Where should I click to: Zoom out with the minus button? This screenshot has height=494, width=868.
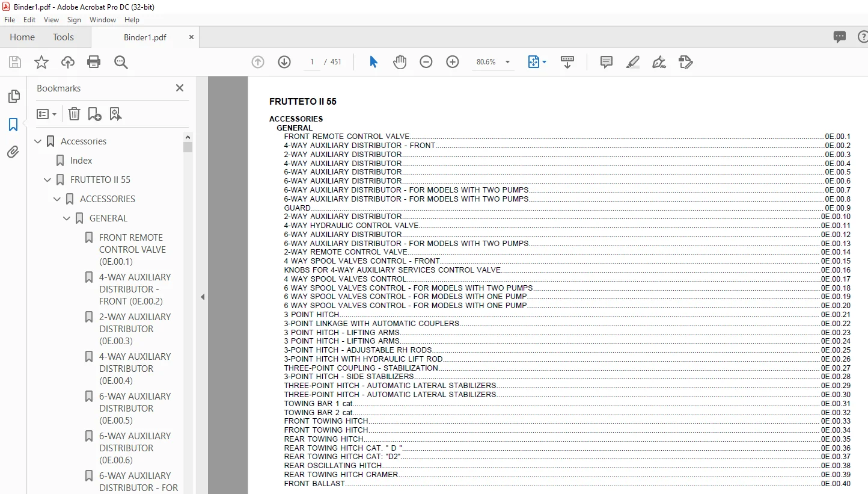click(x=426, y=62)
